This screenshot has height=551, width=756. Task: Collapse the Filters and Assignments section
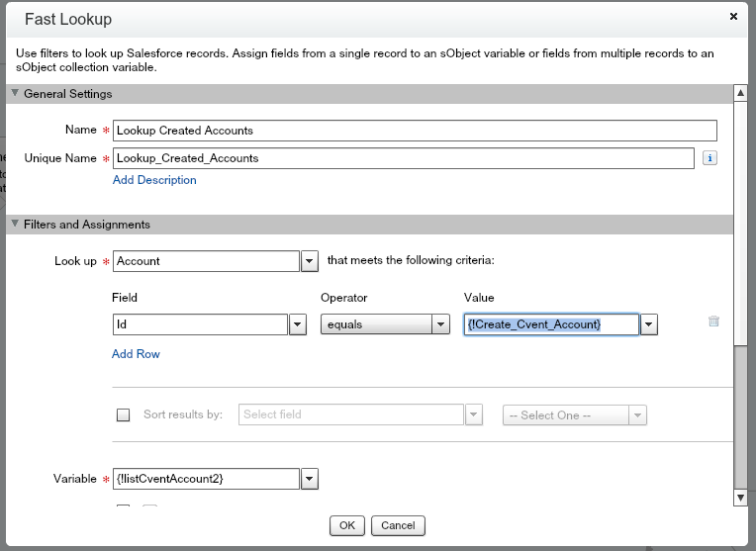15,225
